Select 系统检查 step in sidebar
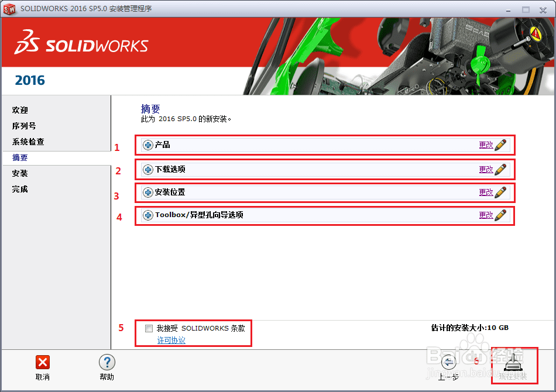The height and width of the screenshot is (392, 556). tap(28, 142)
